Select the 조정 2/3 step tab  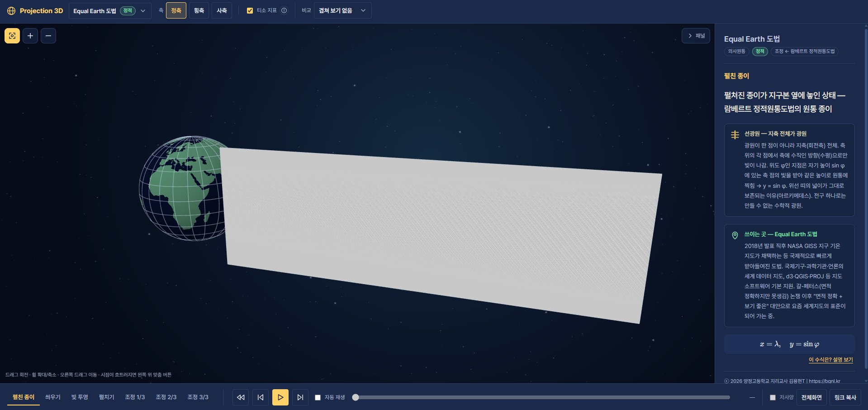tap(166, 397)
